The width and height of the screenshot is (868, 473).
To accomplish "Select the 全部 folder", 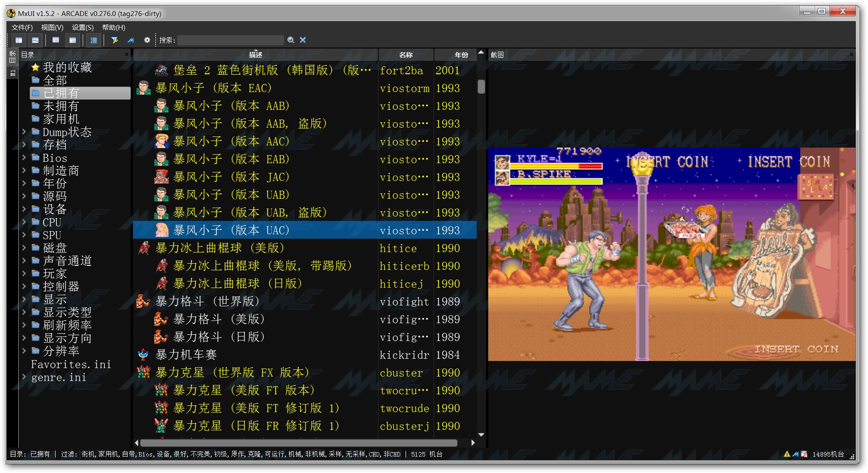I will pos(49,80).
